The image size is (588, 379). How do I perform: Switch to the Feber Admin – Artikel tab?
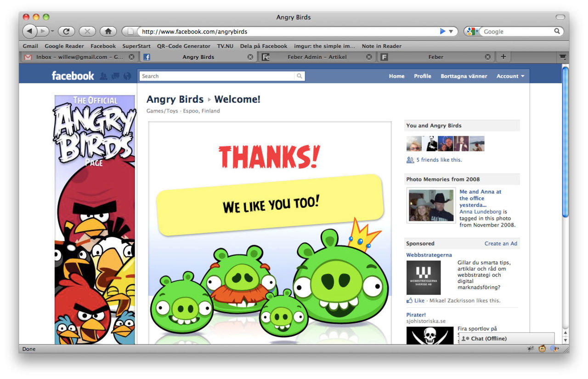[317, 57]
